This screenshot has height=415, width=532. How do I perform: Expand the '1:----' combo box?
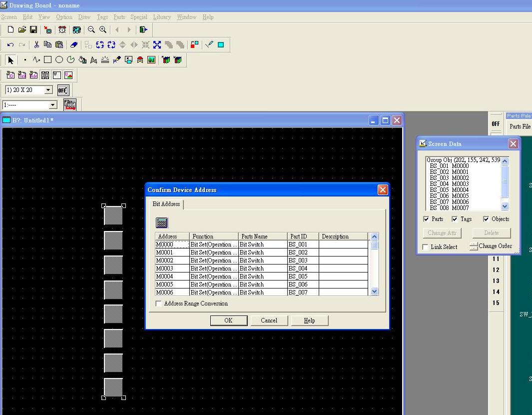click(53, 105)
